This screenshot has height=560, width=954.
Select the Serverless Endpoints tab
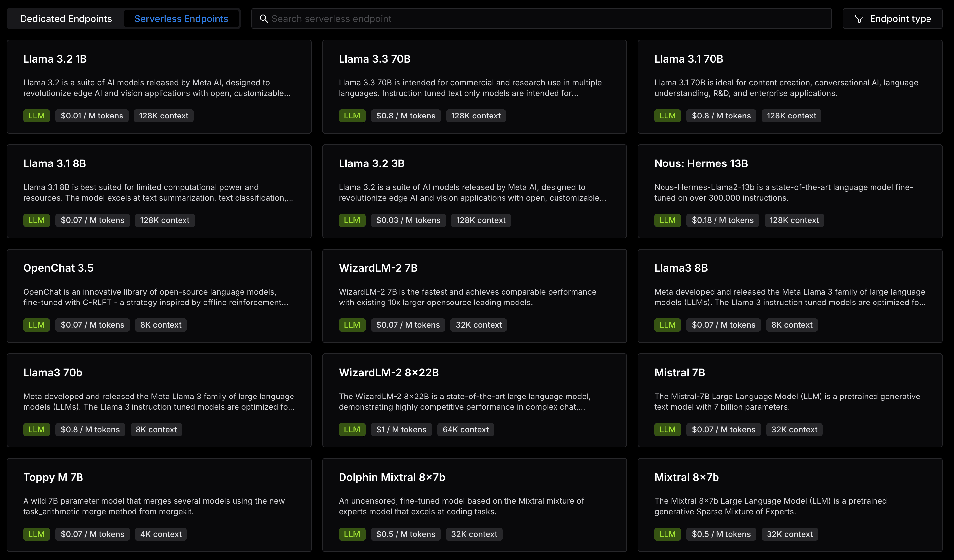(181, 19)
